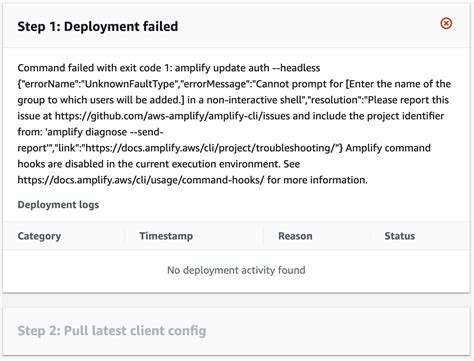Click the 'No deployment activity found' message
The width and height of the screenshot is (474, 361).
[x=236, y=270]
